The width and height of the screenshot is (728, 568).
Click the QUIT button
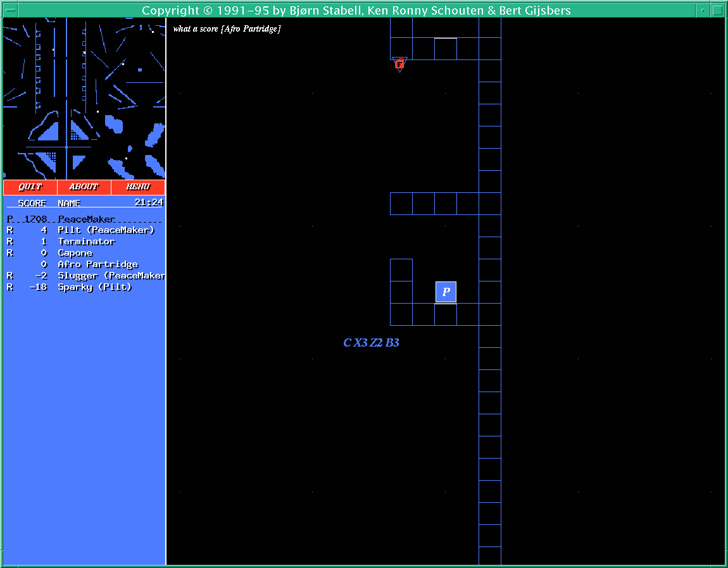pyautogui.click(x=30, y=187)
